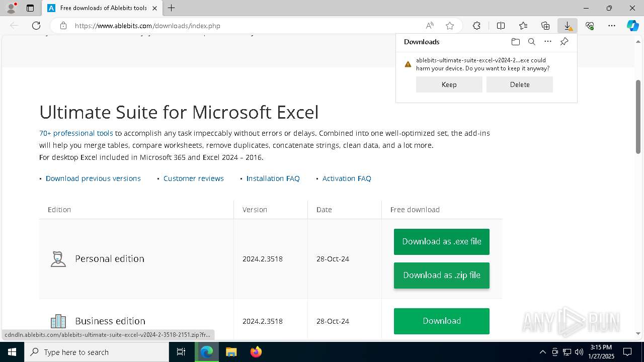Viewport: 644px width, 362px height.
Task: Click the Business edition building icon
Action: click(x=58, y=321)
